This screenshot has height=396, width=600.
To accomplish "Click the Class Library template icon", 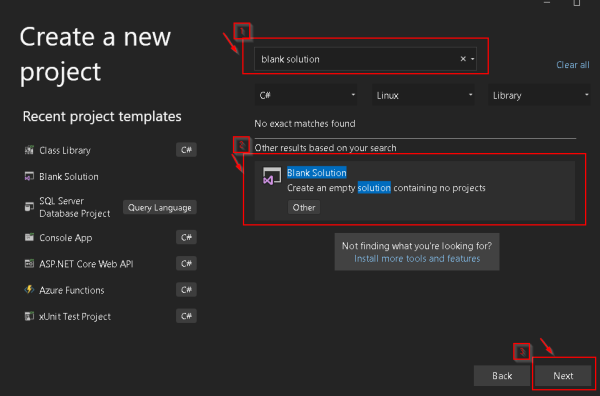I will coord(29,150).
